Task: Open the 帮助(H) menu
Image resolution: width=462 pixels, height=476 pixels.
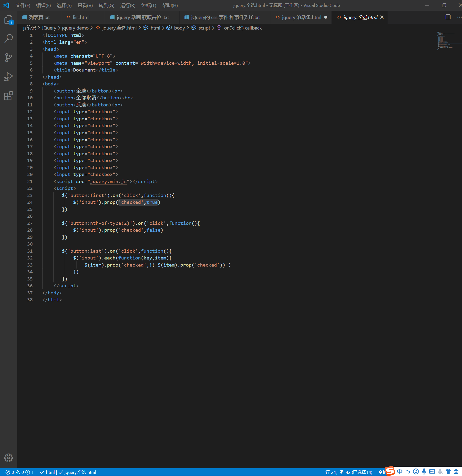Action: [x=170, y=5]
